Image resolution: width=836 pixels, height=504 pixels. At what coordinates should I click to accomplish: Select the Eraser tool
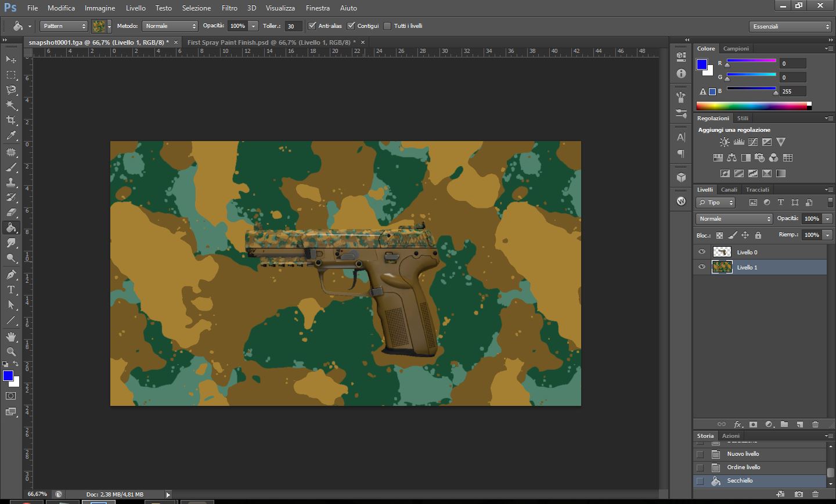(11, 213)
